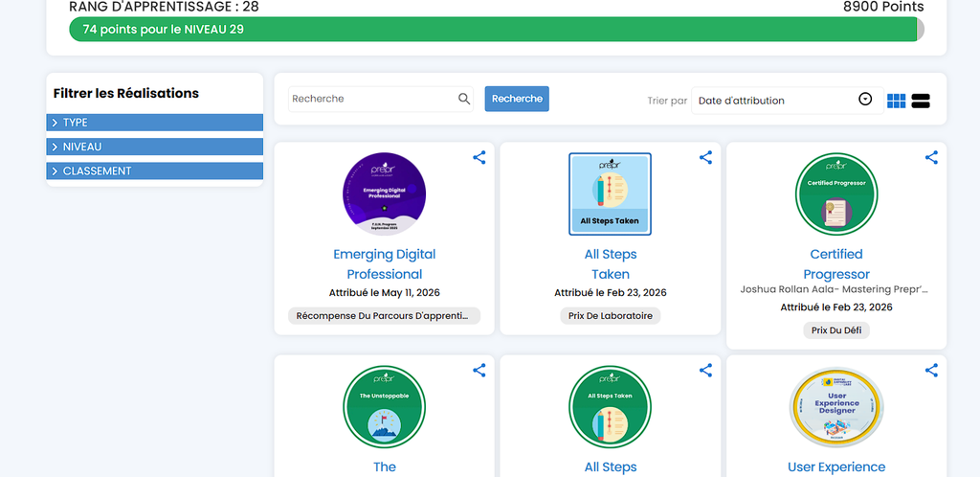Screen dimensions: 980x477
Task: Share the All Steps Taken laboratory badge
Action: pos(705,157)
